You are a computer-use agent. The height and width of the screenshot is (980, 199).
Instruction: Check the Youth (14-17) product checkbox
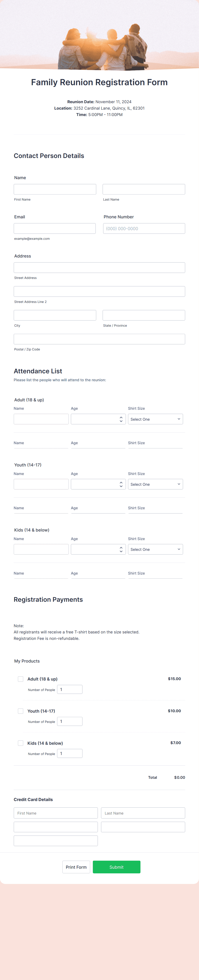tap(21, 711)
